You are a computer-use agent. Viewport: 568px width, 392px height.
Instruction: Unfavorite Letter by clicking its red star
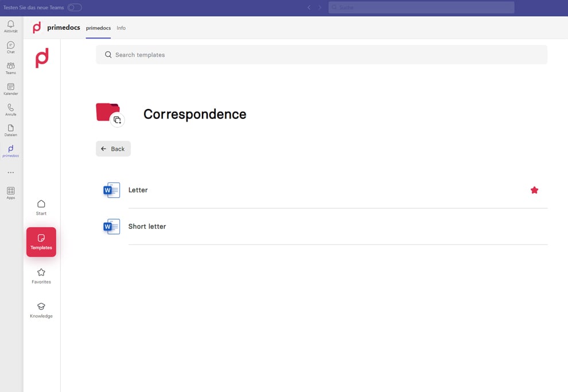coord(534,190)
